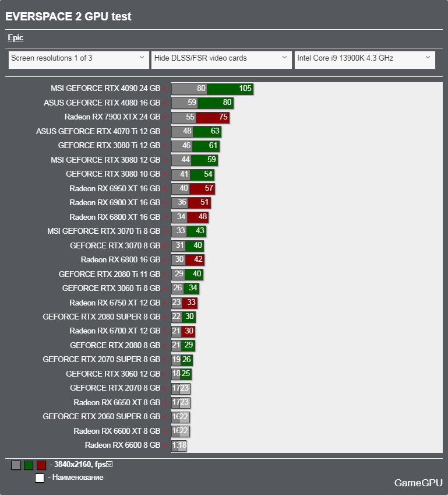Click the Radeon RX 6900 XT 16 GB label
This screenshot has height=495, width=448.
(115, 202)
